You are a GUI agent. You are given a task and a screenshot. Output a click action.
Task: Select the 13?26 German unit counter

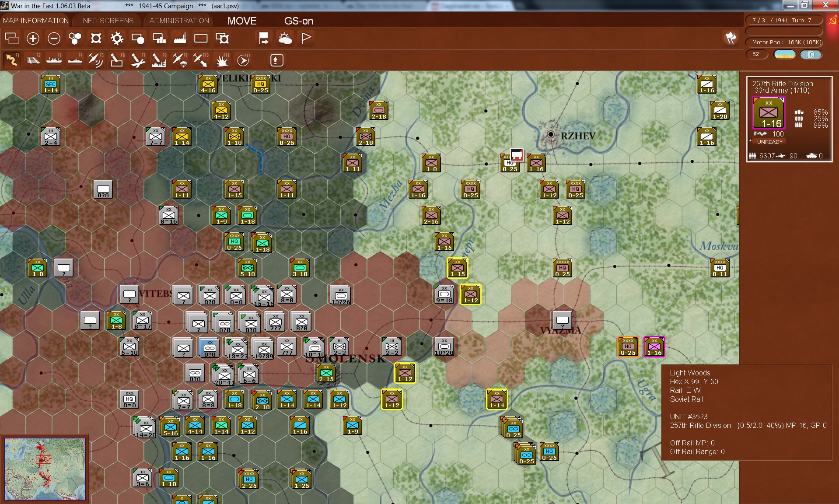tap(341, 296)
